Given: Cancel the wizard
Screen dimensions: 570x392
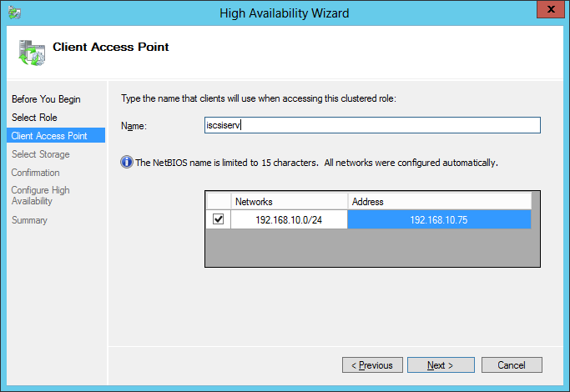Looking at the screenshot, I should [511, 365].
